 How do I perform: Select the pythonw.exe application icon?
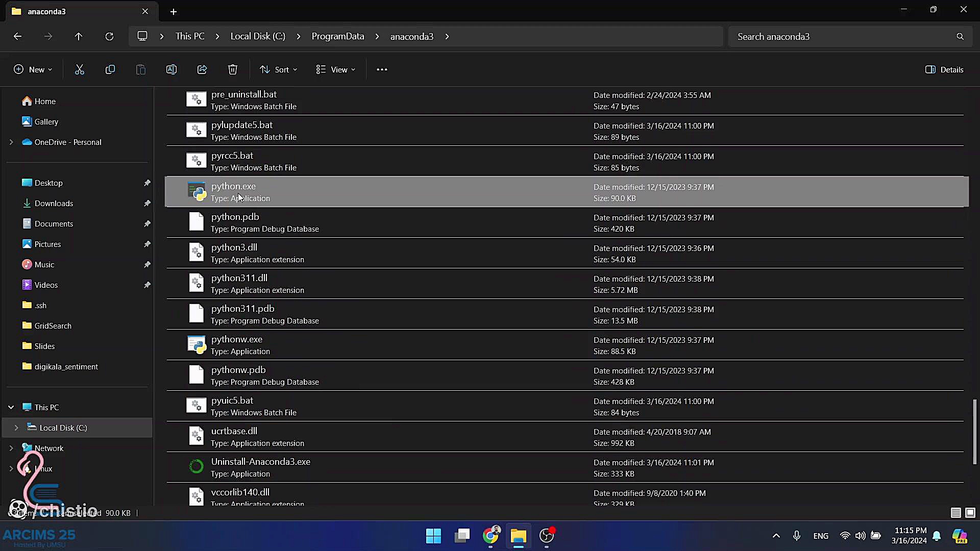pos(197,345)
